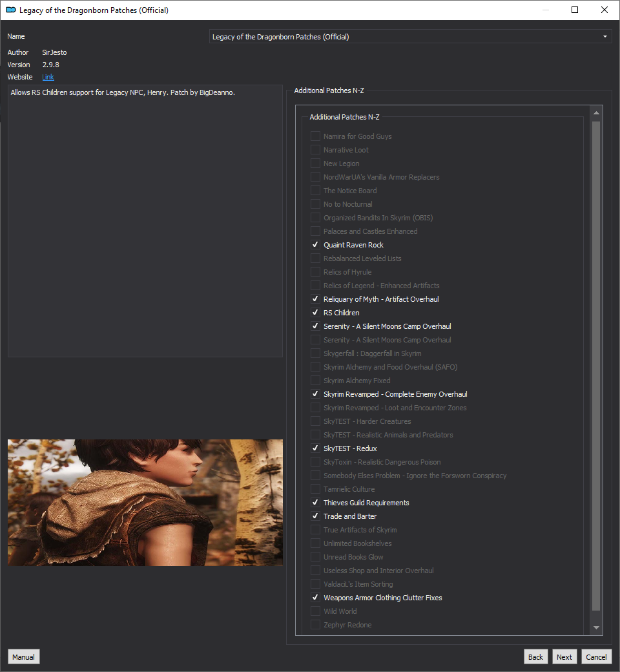The width and height of the screenshot is (620, 672).
Task: Click the RS Children preview image
Action: 145,502
